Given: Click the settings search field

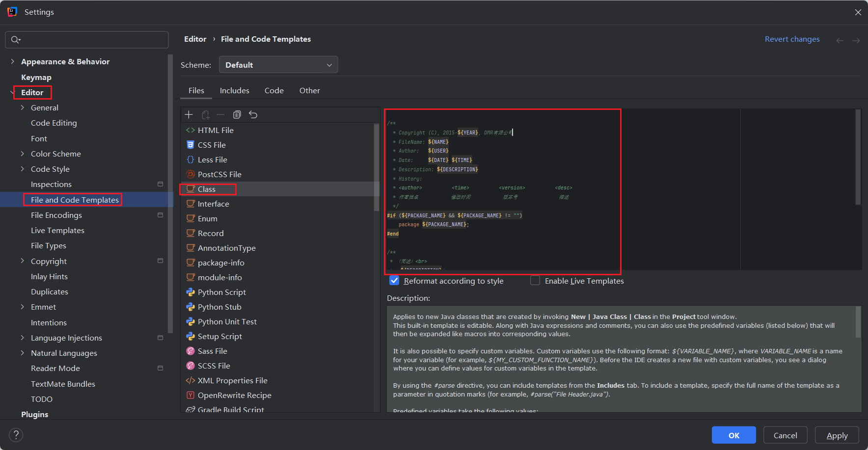Looking at the screenshot, I should pos(87,40).
